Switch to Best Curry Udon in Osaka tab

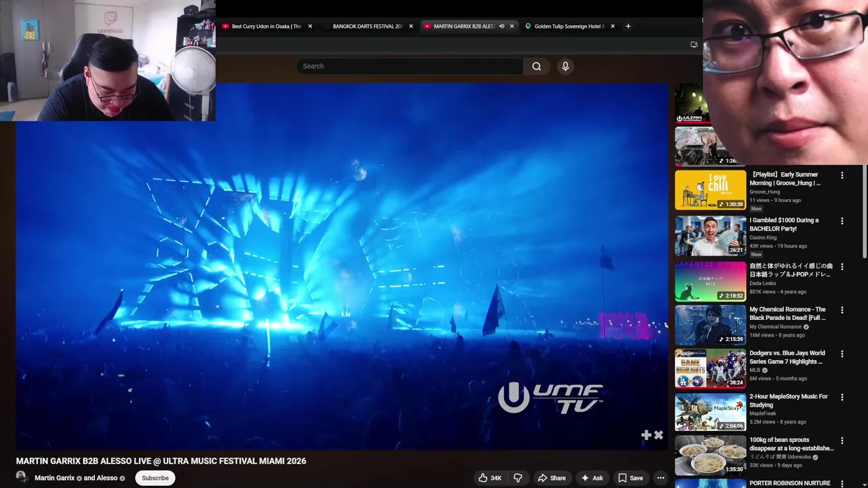[267, 26]
